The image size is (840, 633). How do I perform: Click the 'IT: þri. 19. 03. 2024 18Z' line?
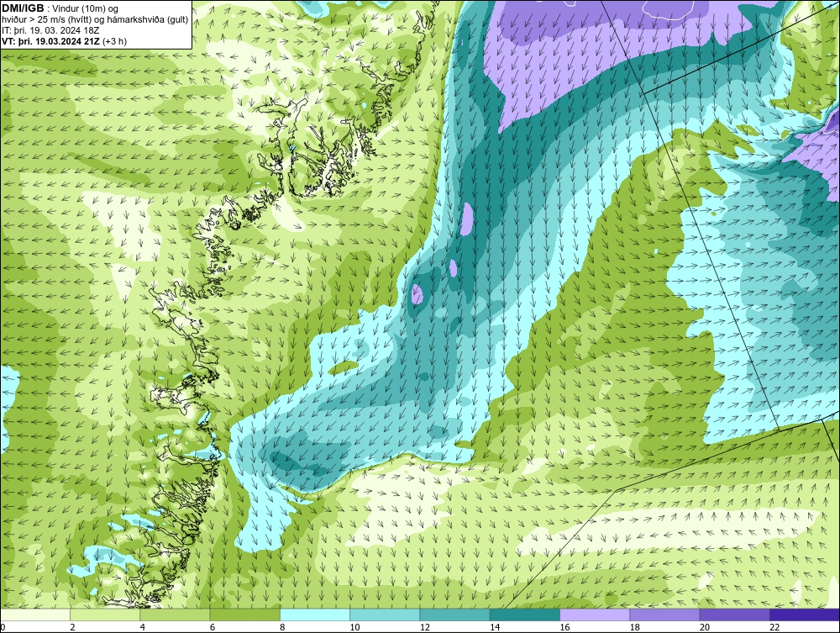pos(50,30)
